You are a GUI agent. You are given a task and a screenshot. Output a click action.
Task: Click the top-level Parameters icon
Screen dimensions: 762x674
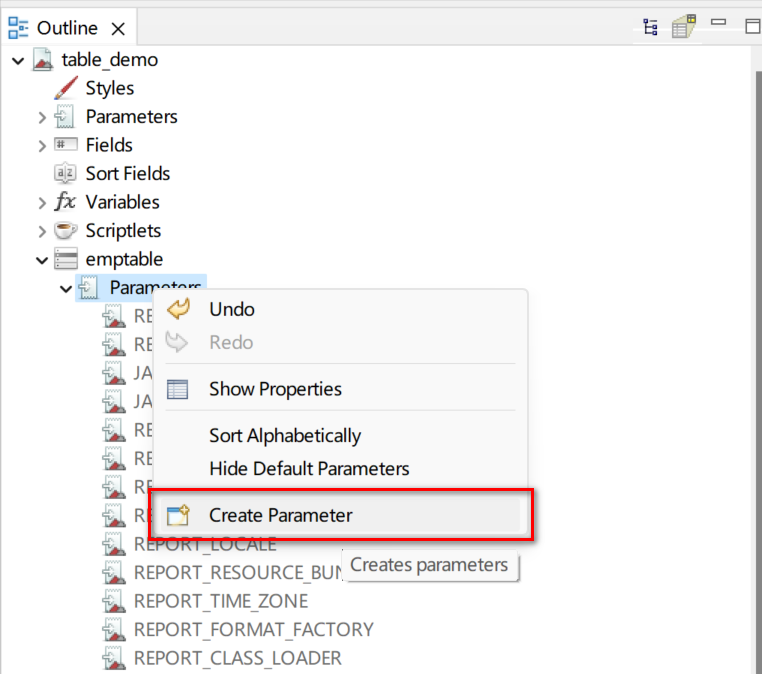65,117
